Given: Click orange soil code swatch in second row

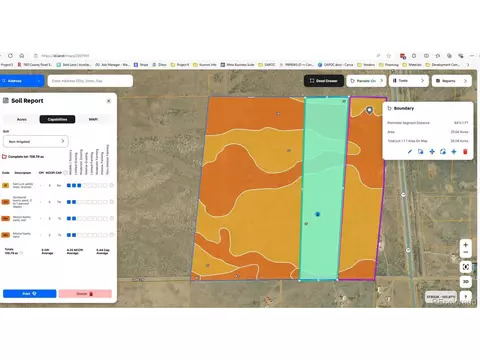Looking at the screenshot, I should [6, 202].
